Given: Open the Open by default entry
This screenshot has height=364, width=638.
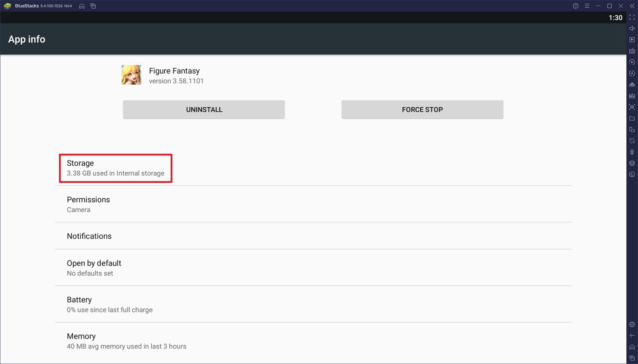Looking at the screenshot, I should click(x=313, y=268).
